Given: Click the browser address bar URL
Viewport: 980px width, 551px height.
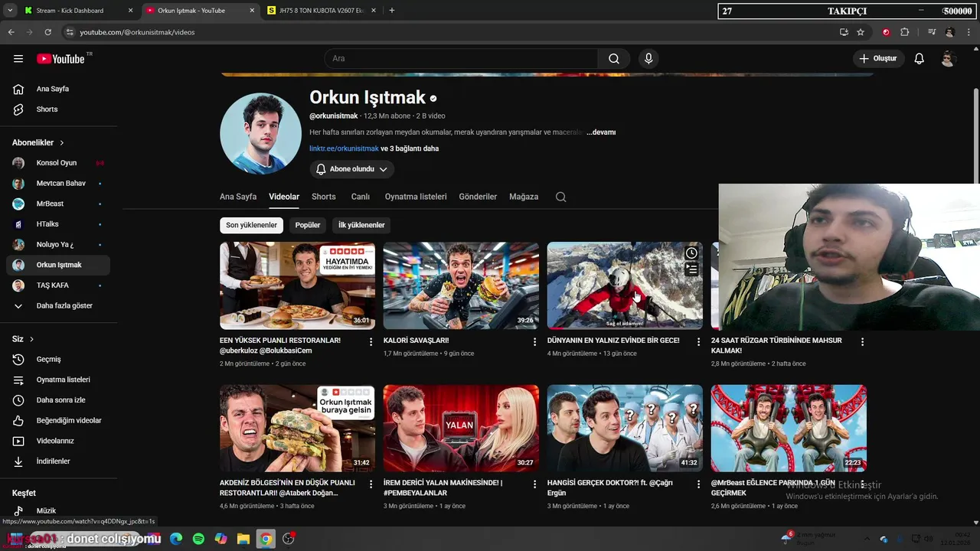Looking at the screenshot, I should tap(137, 32).
